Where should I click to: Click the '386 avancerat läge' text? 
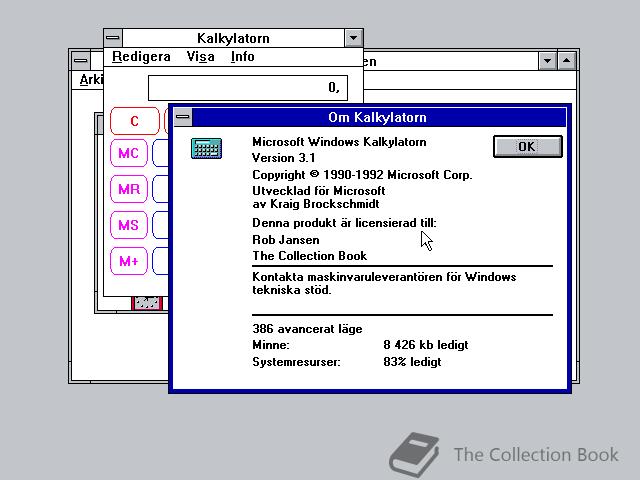[307, 329]
